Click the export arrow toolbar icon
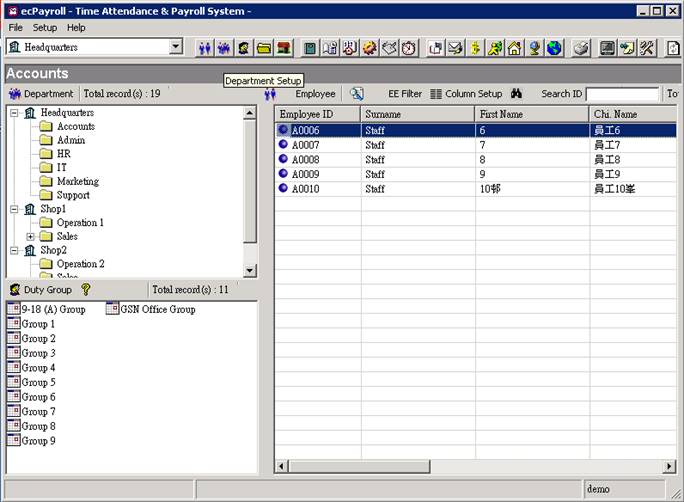Screen dimensions: 684x502 tap(627, 48)
